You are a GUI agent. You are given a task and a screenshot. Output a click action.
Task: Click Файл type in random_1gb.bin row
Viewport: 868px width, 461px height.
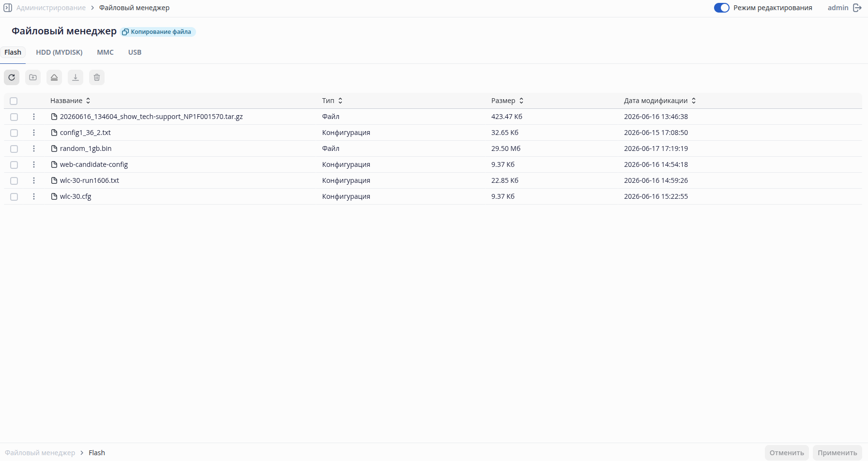(x=331, y=149)
